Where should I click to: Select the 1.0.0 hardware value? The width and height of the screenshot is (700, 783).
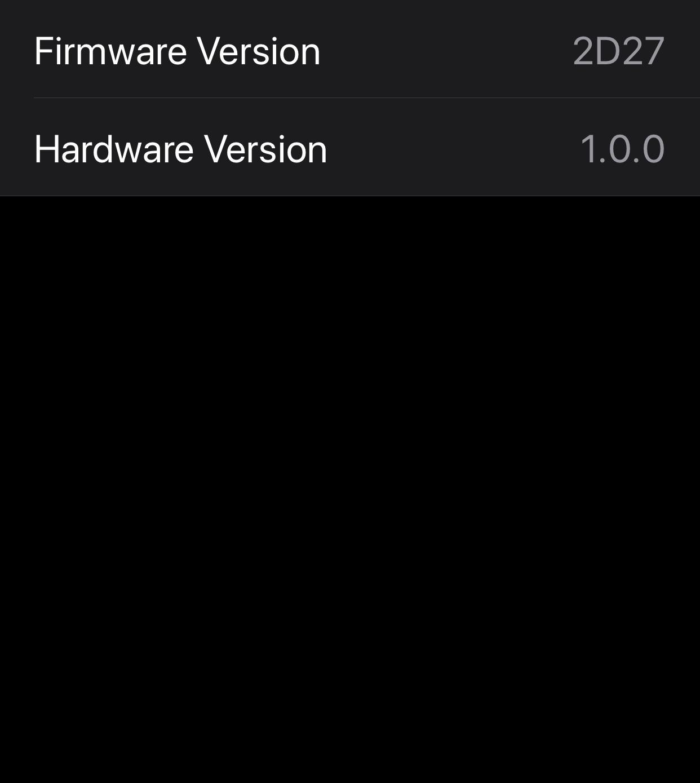(x=622, y=149)
